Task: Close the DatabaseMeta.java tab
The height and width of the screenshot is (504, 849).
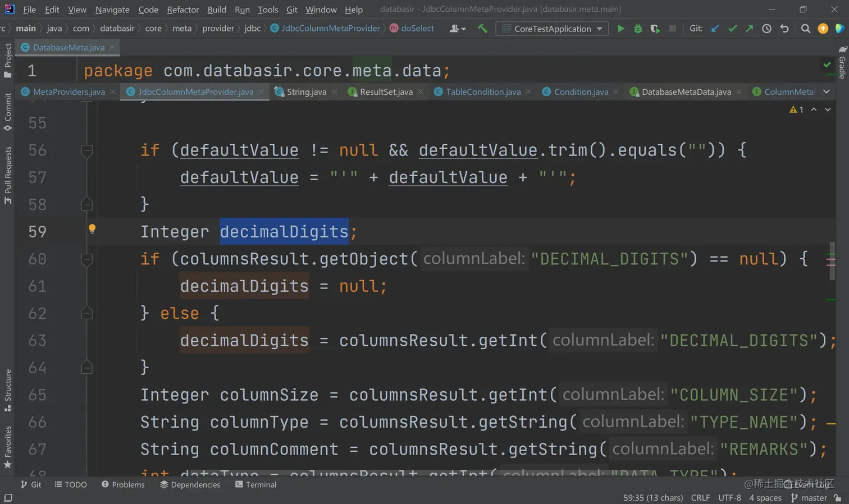Action: (x=112, y=47)
